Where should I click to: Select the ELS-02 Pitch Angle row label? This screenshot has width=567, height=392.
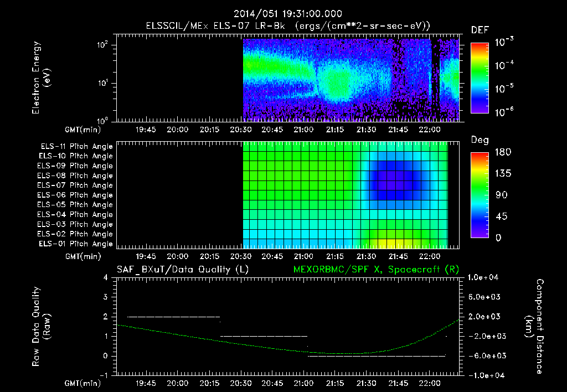click(x=75, y=234)
